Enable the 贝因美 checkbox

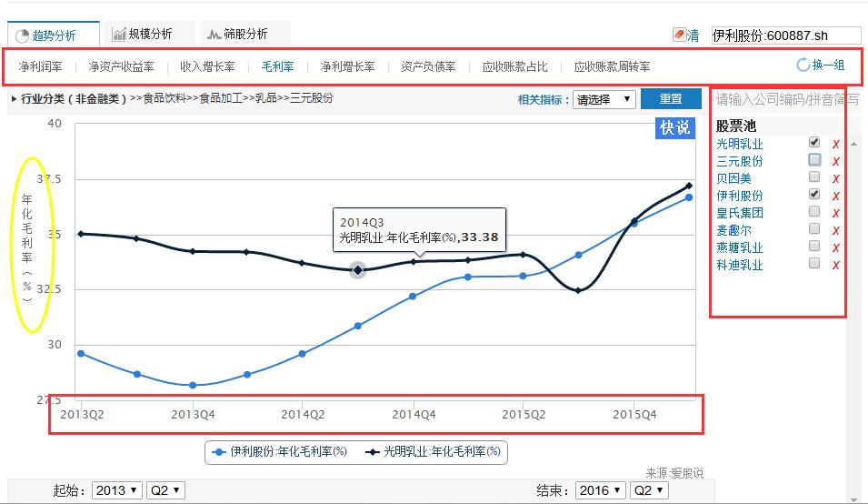click(x=813, y=176)
